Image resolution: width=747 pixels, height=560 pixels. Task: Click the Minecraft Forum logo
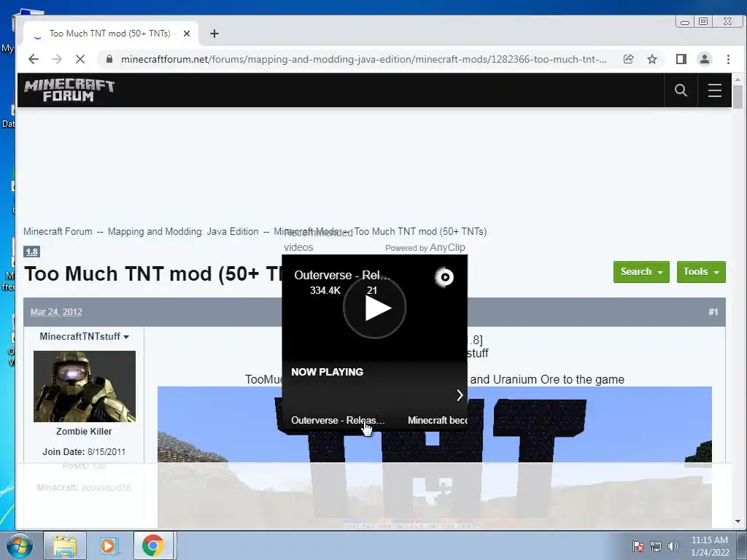(x=69, y=90)
